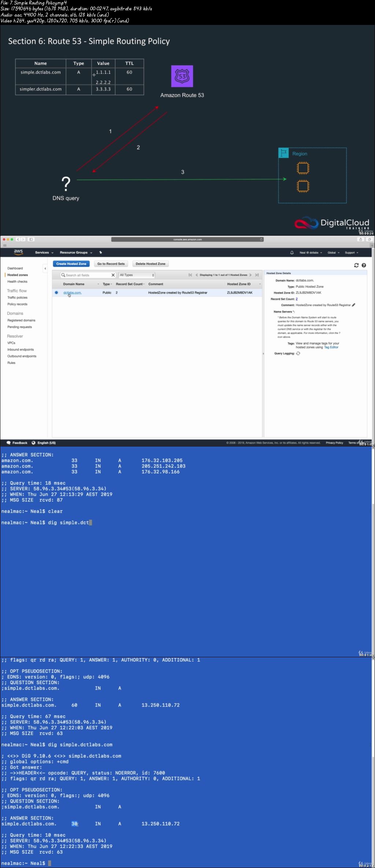Open the Services dropdown menu
The height and width of the screenshot is (868, 375).
pyautogui.click(x=44, y=253)
